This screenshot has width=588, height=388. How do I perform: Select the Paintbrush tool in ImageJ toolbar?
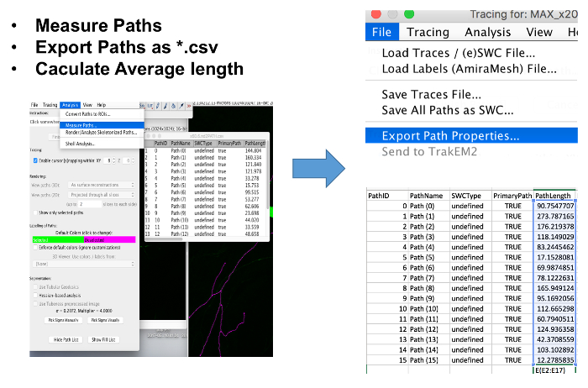pos(165,106)
